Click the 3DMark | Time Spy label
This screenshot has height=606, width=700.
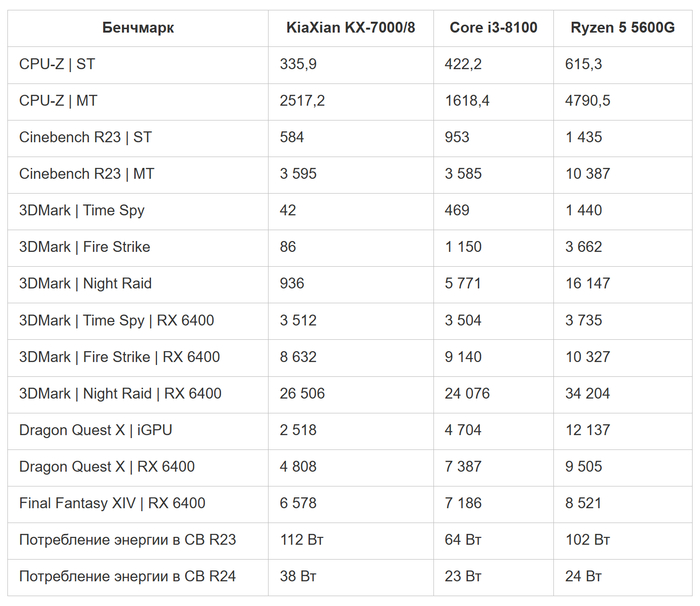[x=81, y=211]
